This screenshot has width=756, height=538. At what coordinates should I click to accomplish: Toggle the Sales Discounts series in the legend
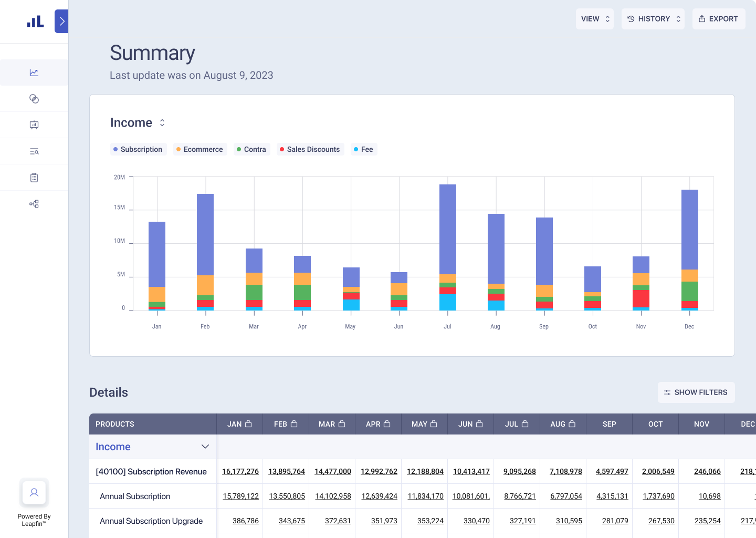310,149
